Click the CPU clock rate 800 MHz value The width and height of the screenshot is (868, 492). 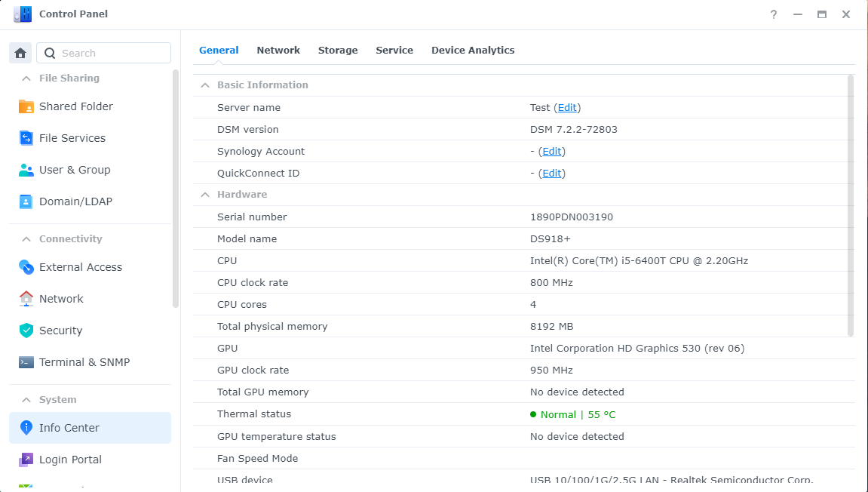click(551, 282)
